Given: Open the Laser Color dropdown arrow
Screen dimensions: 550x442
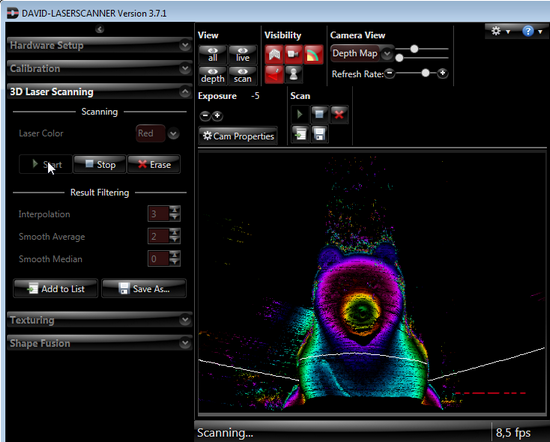Looking at the screenshot, I should point(173,134).
